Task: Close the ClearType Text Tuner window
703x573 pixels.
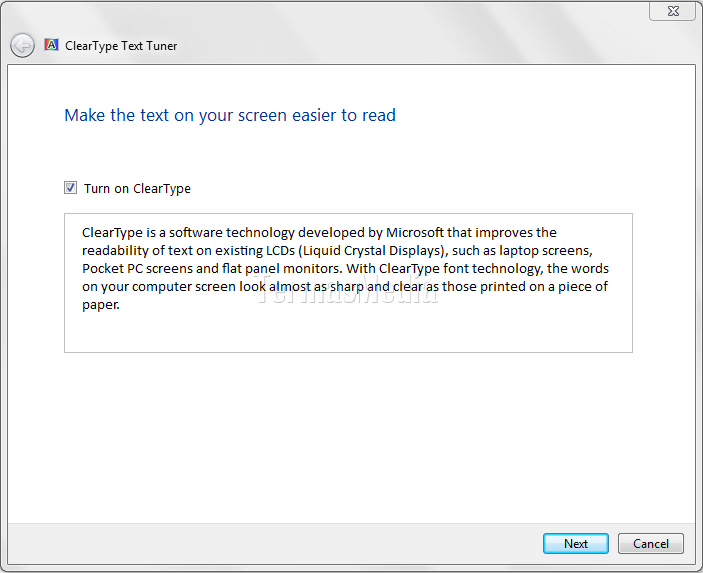Action: [x=673, y=11]
